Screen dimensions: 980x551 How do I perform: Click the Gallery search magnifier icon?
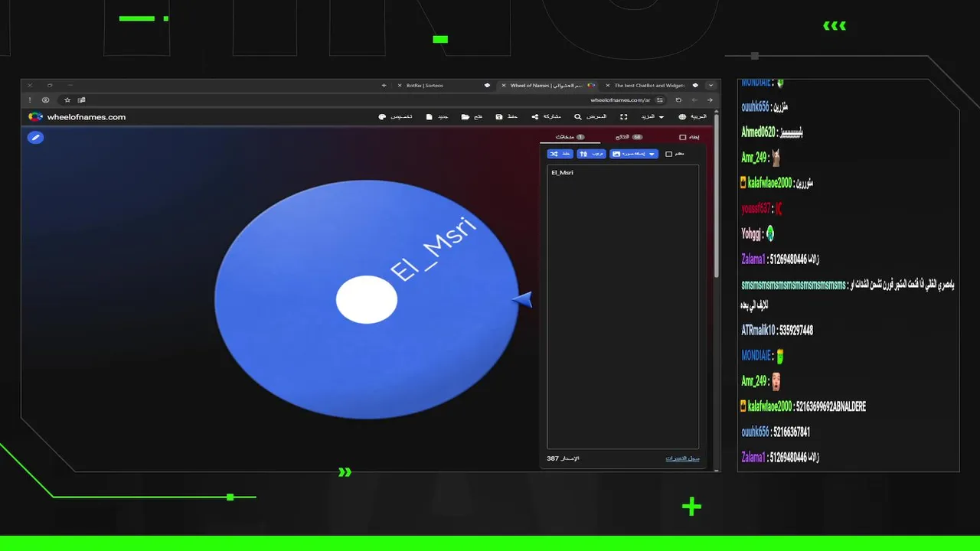click(x=577, y=117)
